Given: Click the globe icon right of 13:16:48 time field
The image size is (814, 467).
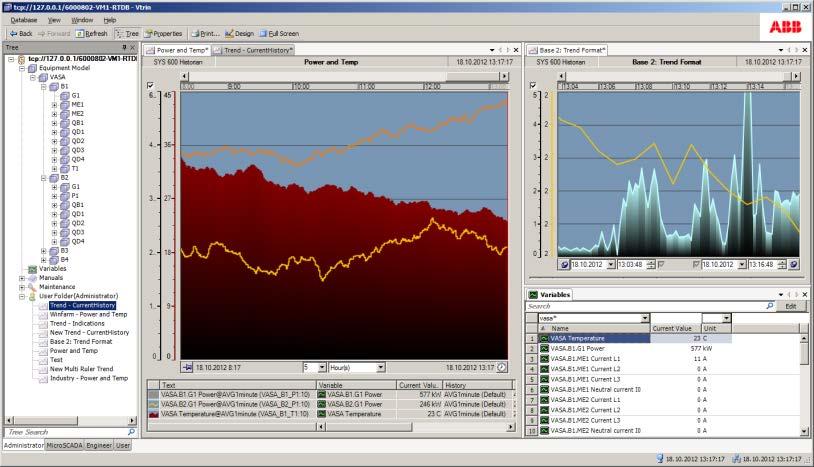Looking at the screenshot, I should [x=794, y=265].
